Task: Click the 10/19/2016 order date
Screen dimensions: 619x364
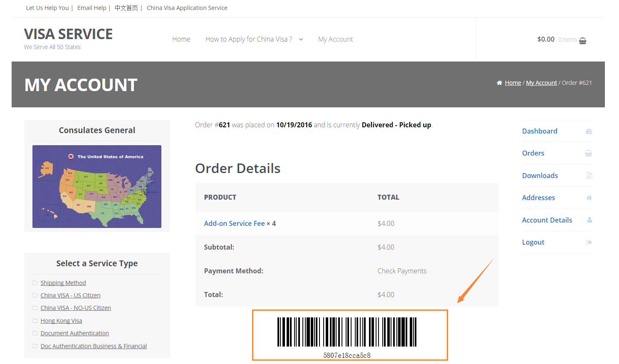Action: coord(294,125)
